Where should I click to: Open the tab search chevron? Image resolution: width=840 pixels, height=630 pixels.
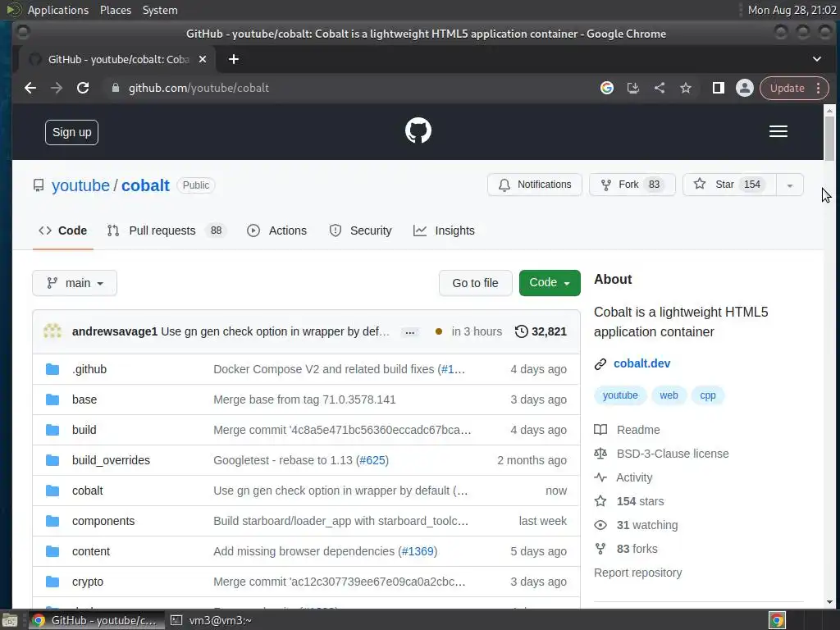[x=816, y=59]
